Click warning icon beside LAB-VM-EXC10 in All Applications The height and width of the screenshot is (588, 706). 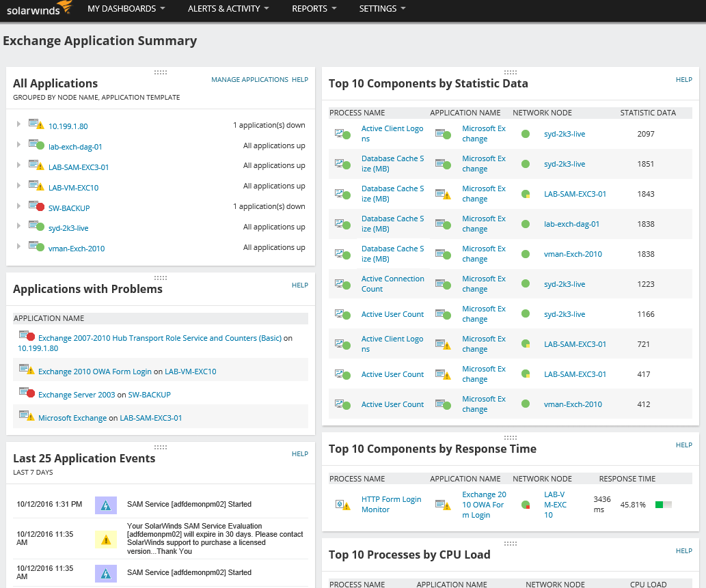(x=36, y=186)
